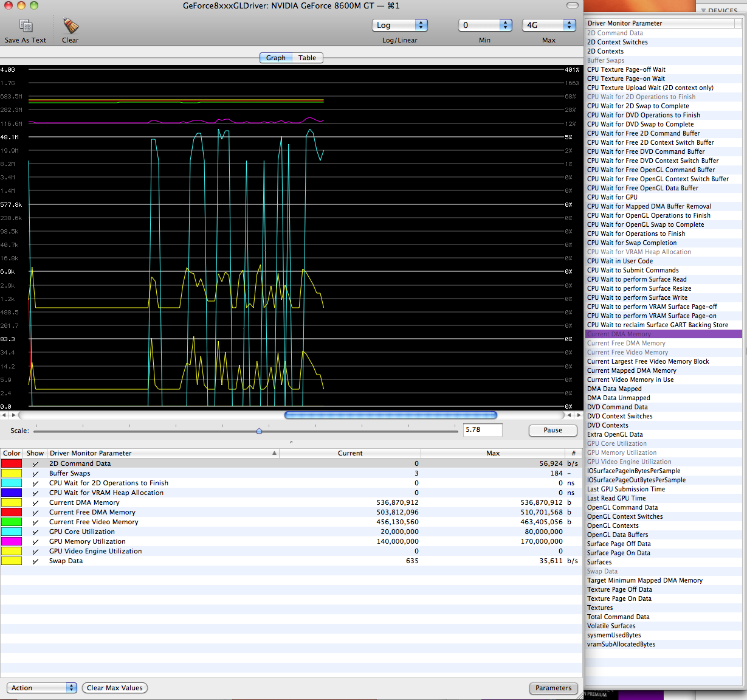
Task: Click the toolbar toggle pill button
Action: tap(572, 5)
